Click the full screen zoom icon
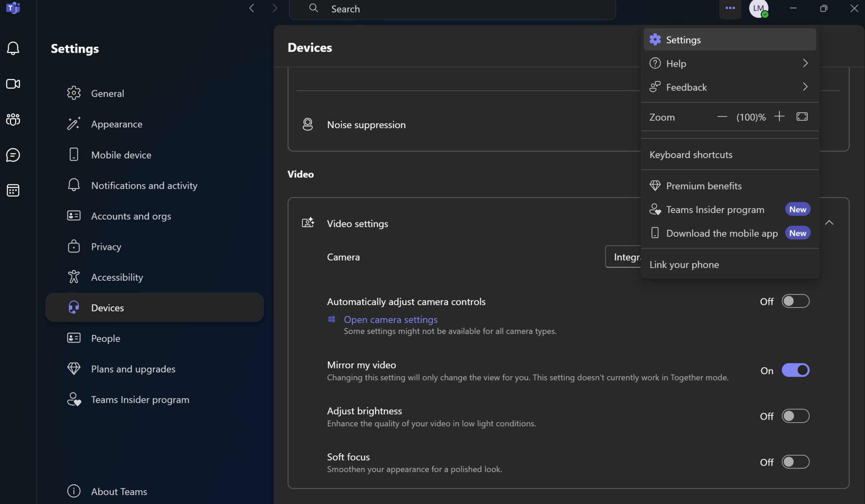 802,117
